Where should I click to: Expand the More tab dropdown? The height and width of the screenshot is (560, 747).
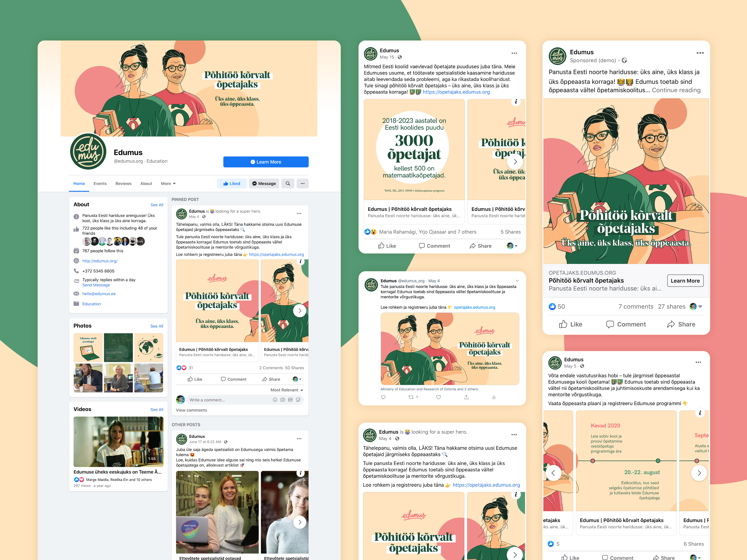(x=168, y=184)
